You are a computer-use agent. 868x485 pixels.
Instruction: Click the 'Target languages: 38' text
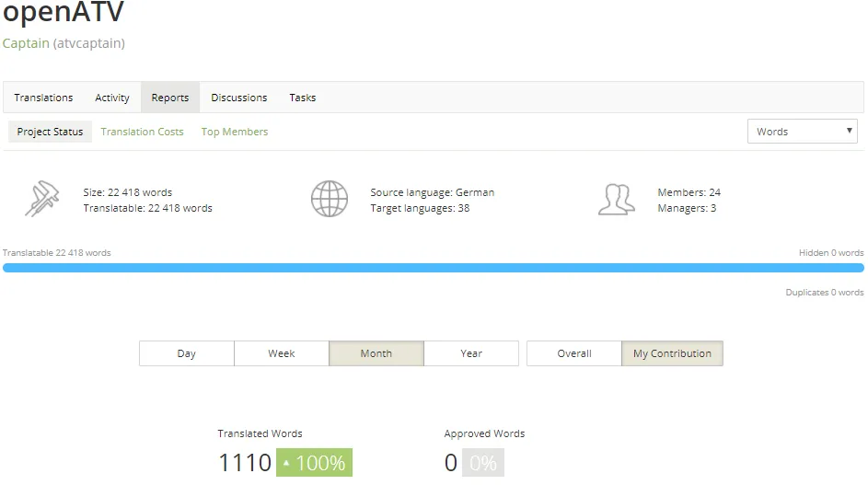(x=420, y=208)
